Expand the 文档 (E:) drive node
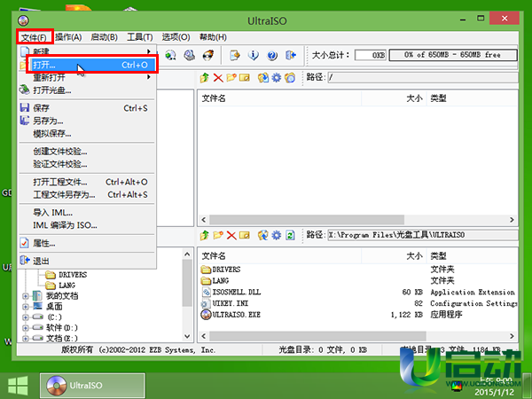The image size is (532, 399). tap(26, 339)
